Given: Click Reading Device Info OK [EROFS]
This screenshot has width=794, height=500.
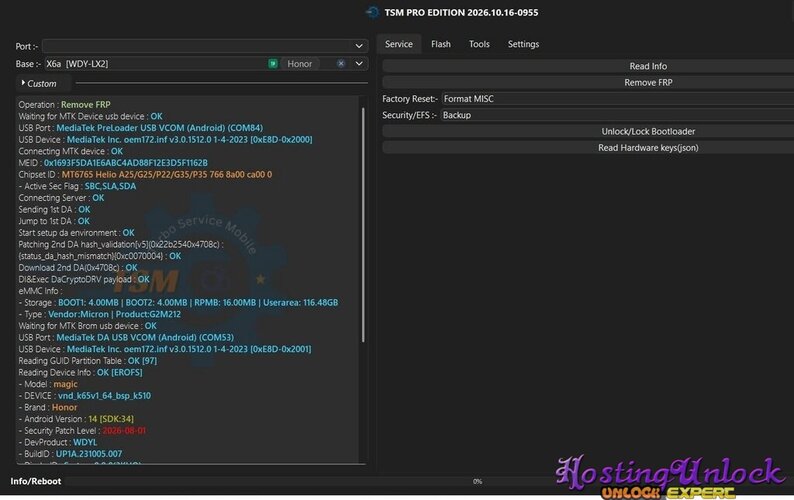Looking at the screenshot, I should click(81, 372).
